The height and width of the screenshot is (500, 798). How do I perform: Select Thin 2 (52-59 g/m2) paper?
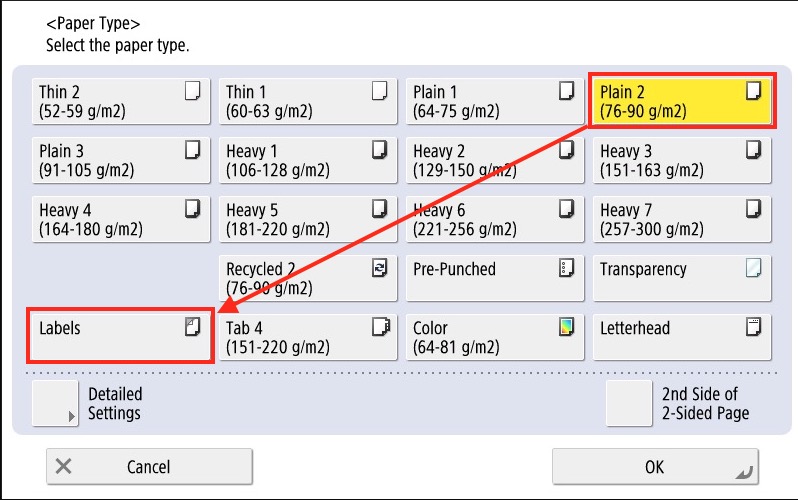121,101
